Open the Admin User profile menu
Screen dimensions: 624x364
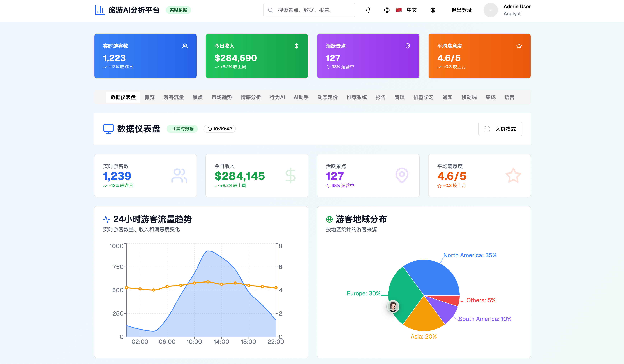pos(507,10)
